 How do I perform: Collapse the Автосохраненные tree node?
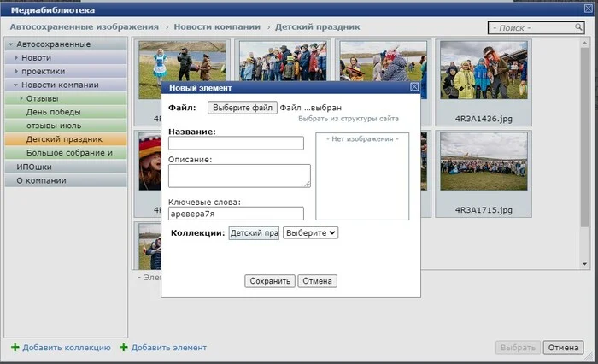[x=10, y=44]
